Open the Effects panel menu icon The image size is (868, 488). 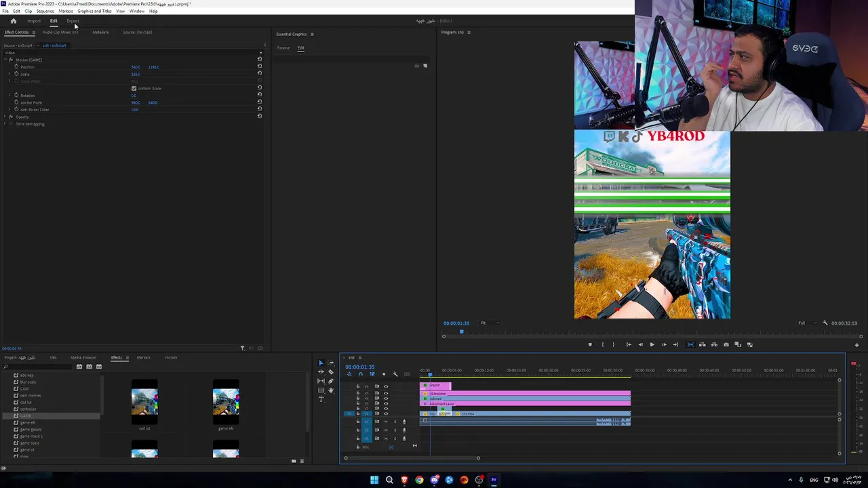click(x=127, y=358)
